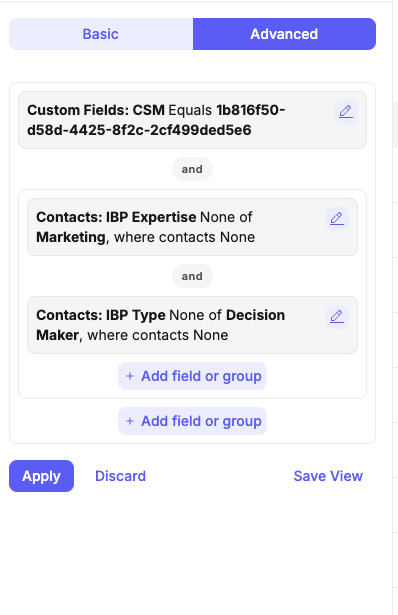Click plus icon of bottom outer add button
This screenshot has height=615, width=398.
click(130, 421)
